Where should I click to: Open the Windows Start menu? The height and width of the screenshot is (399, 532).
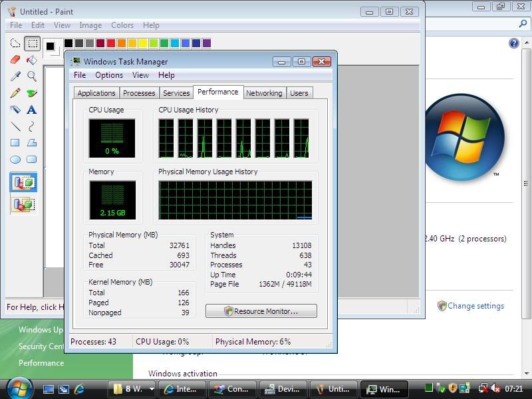(x=19, y=388)
